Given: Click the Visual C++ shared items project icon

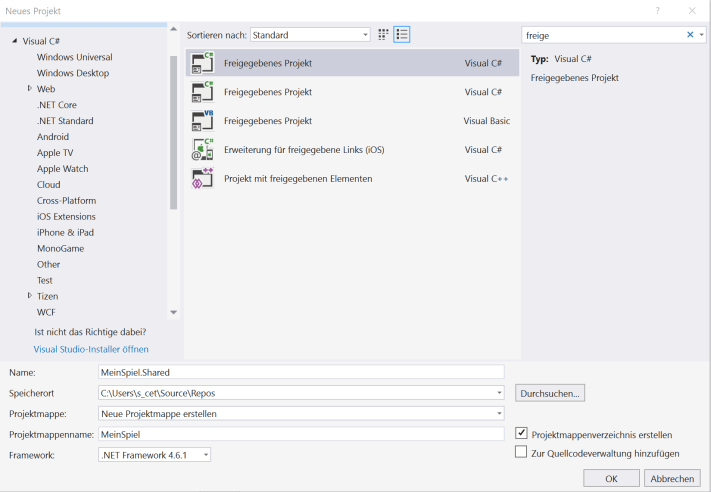Looking at the screenshot, I should (202, 179).
